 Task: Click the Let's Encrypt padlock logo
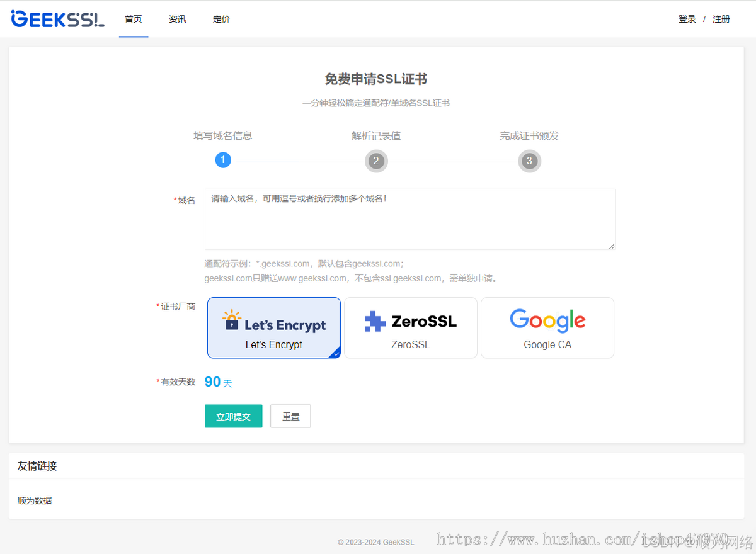pos(232,321)
